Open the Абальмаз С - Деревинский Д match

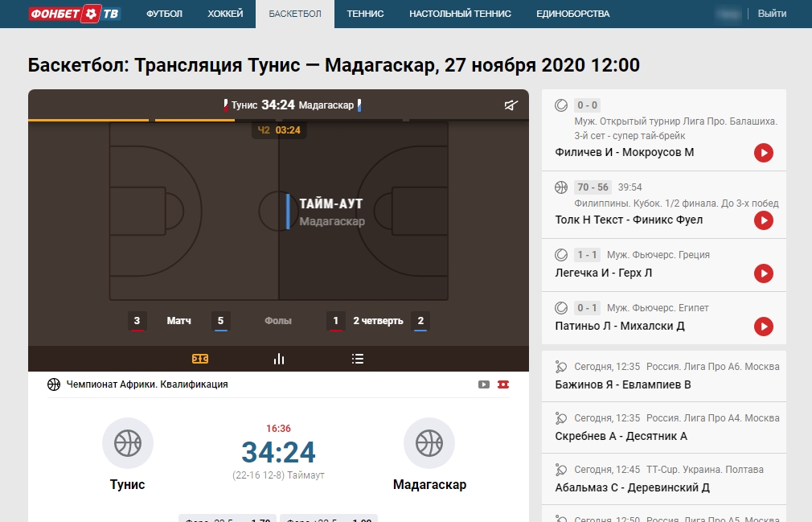tap(664, 479)
